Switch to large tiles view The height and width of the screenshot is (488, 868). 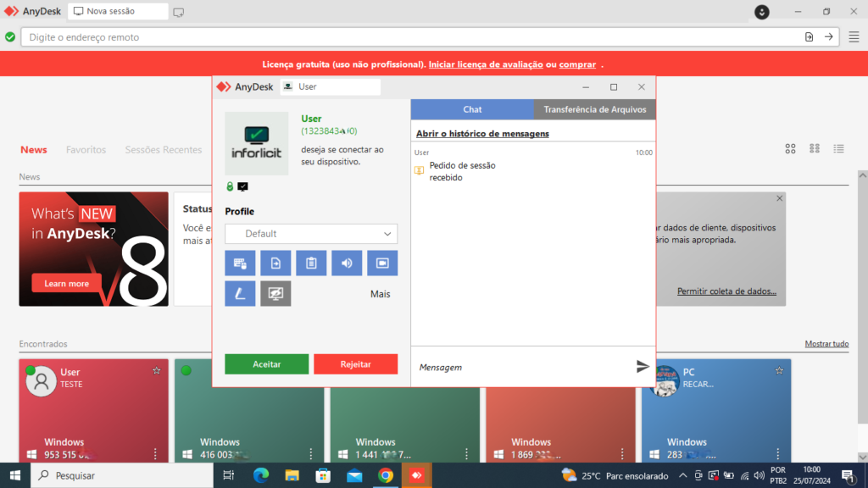click(790, 148)
